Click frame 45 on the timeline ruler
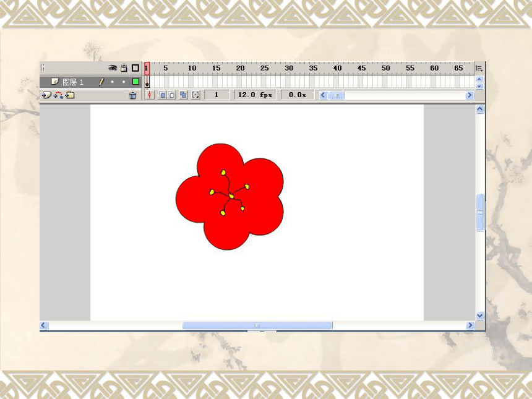 click(x=362, y=68)
